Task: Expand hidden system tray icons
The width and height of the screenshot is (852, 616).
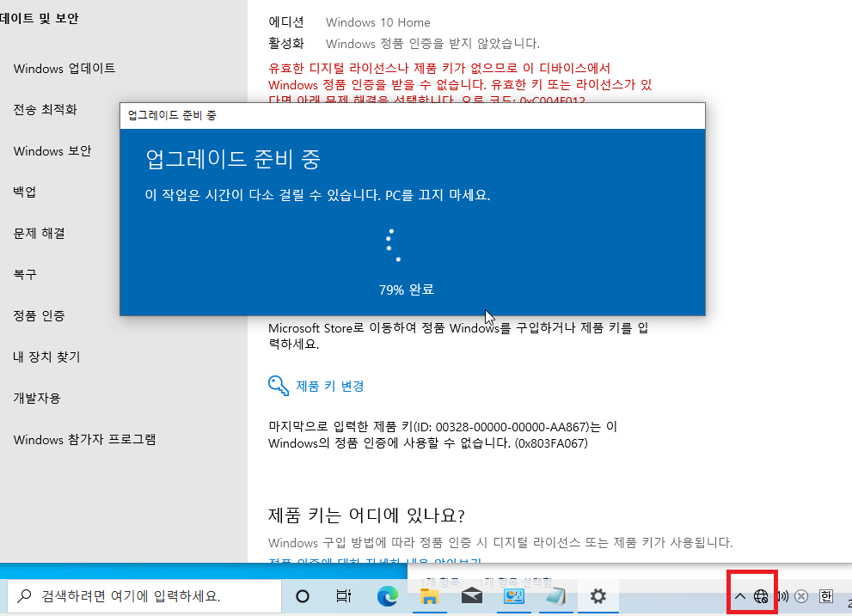Action: click(x=740, y=596)
